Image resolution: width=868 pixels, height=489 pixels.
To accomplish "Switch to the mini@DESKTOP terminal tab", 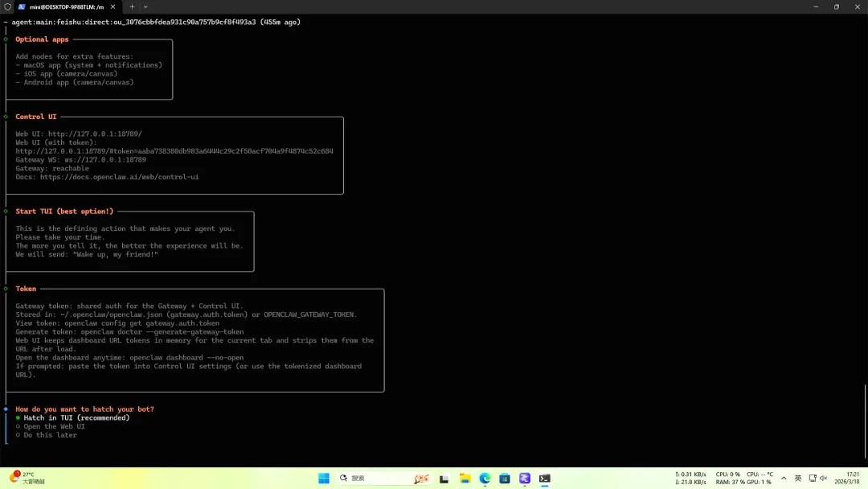I will coord(66,6).
